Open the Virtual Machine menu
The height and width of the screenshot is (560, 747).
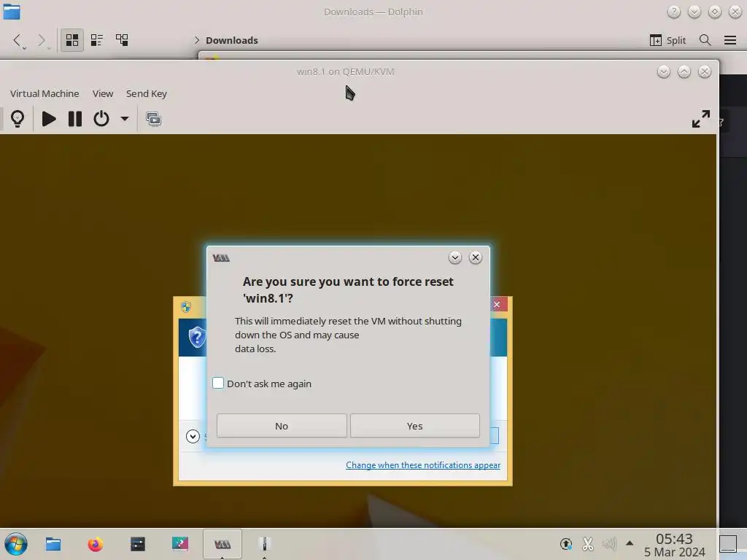tap(44, 93)
